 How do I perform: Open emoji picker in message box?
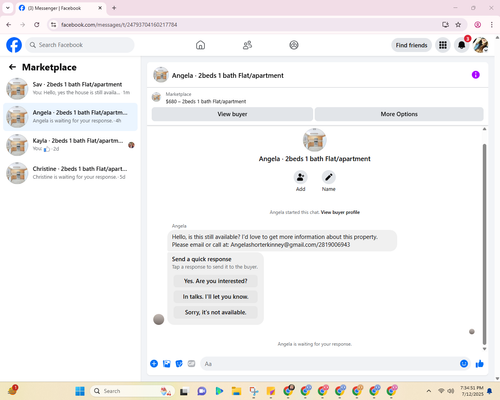tap(464, 364)
